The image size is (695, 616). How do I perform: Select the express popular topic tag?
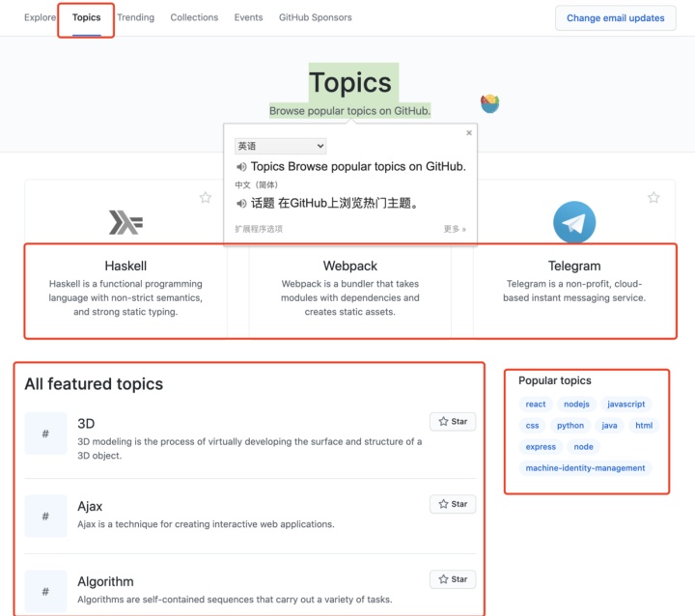pos(541,447)
